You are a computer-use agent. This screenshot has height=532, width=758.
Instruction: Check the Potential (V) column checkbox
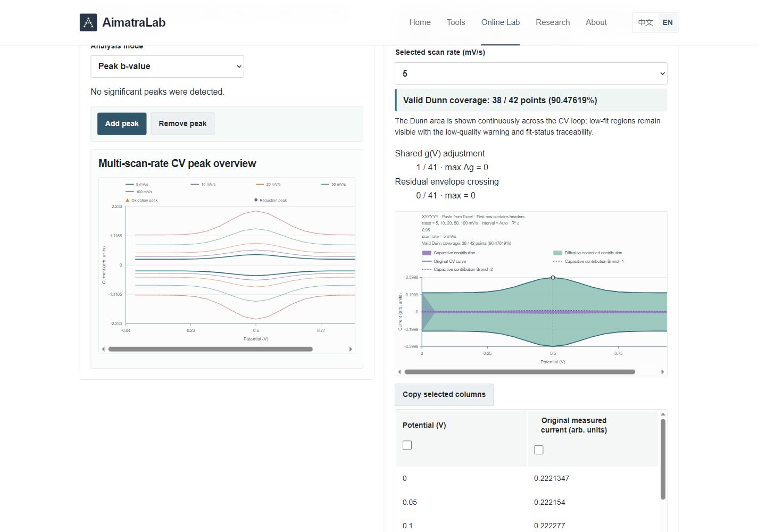coord(407,445)
